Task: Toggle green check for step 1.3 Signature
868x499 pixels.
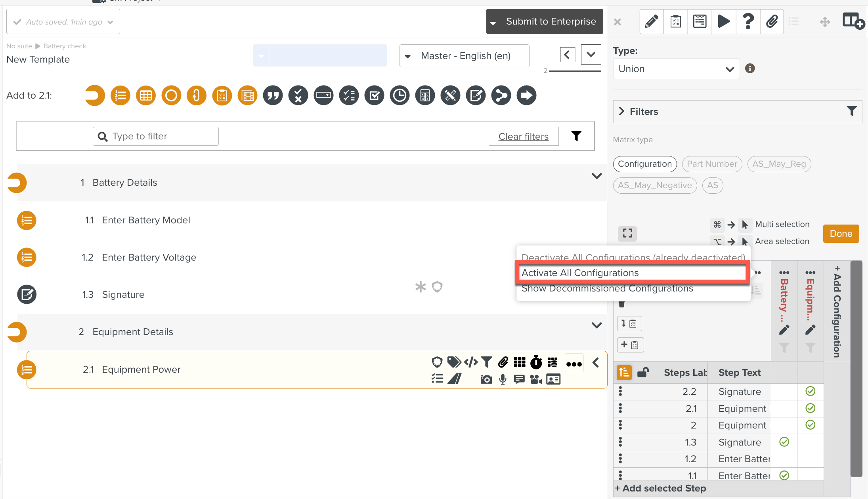Action: (784, 442)
